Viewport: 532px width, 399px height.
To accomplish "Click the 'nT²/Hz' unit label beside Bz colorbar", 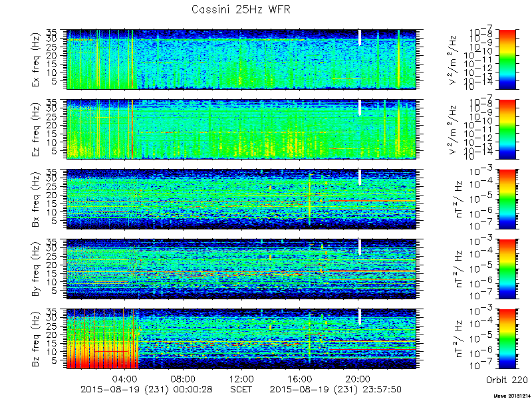I will [x=459, y=339].
